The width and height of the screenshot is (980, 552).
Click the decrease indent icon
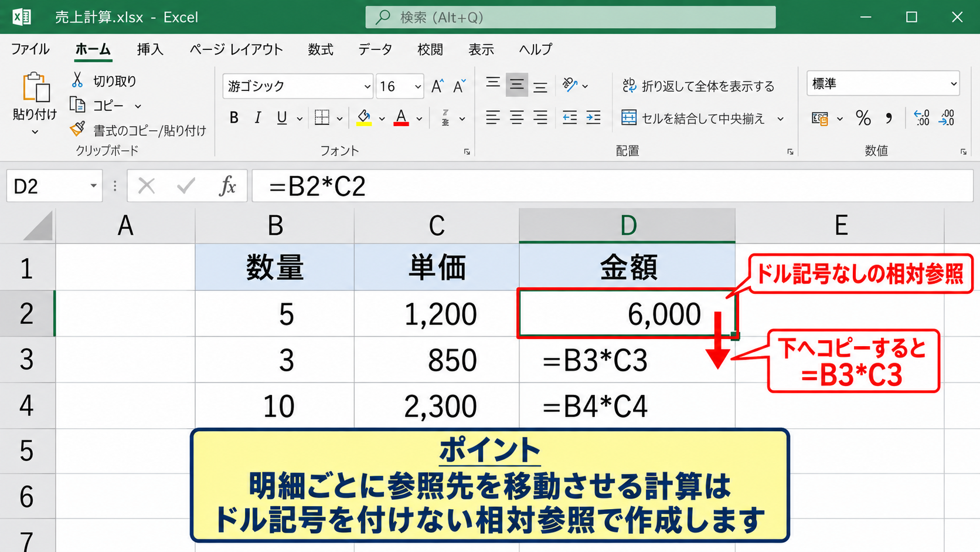570,118
